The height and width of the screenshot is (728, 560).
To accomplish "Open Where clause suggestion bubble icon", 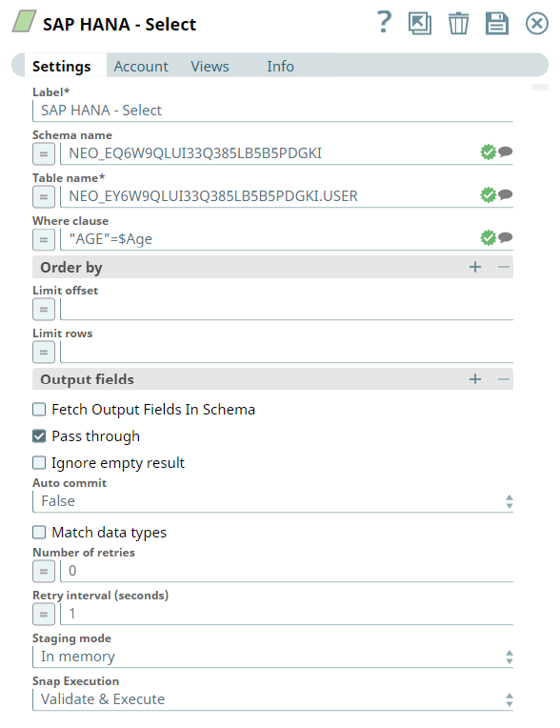I will 506,237.
